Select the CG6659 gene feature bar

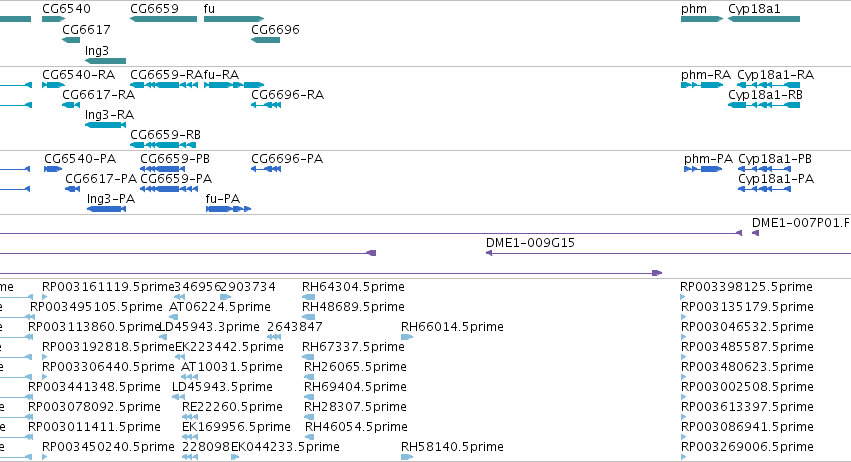tap(163, 19)
